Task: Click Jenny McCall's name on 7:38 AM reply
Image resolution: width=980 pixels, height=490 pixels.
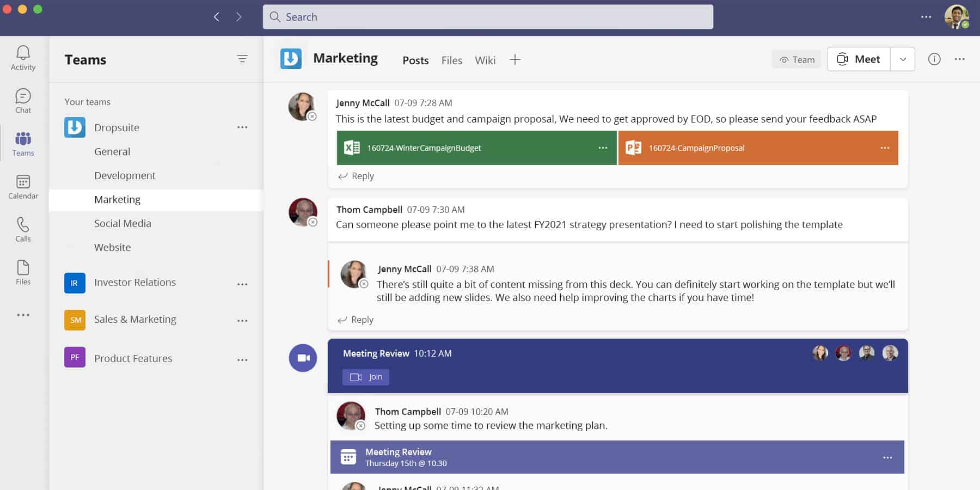Action: point(405,269)
